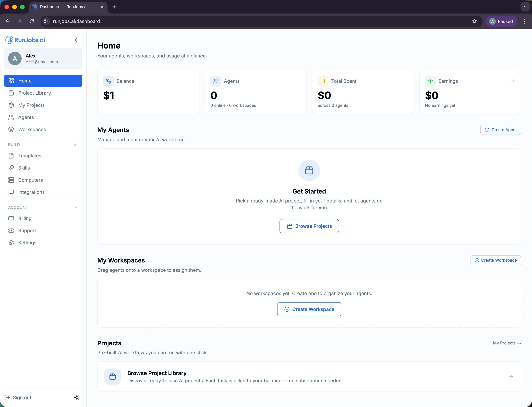Click the Agents sidebar icon
The image size is (532, 407).
point(11,117)
